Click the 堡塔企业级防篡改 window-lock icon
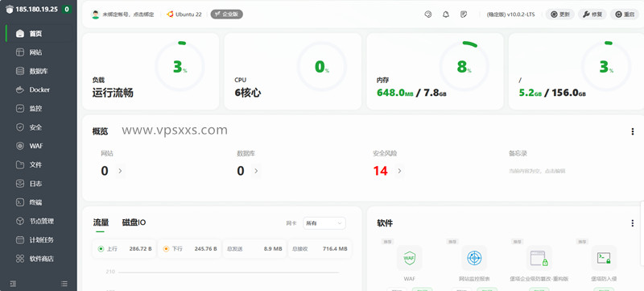 (539, 258)
